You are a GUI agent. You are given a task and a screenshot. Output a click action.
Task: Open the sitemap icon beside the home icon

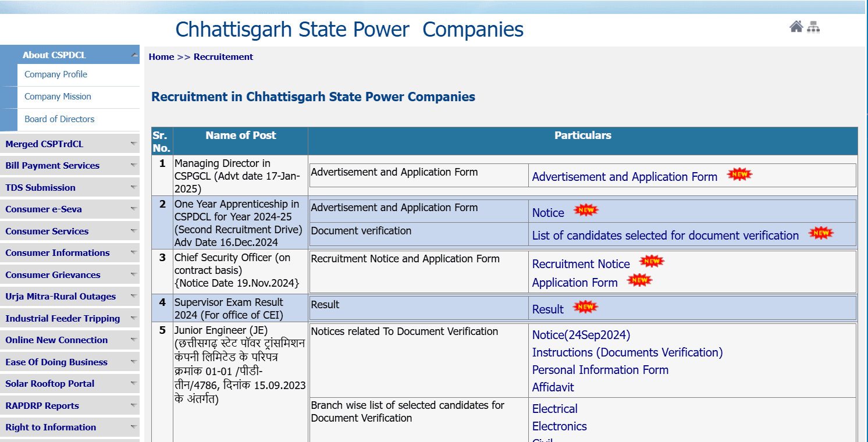pyautogui.click(x=813, y=27)
